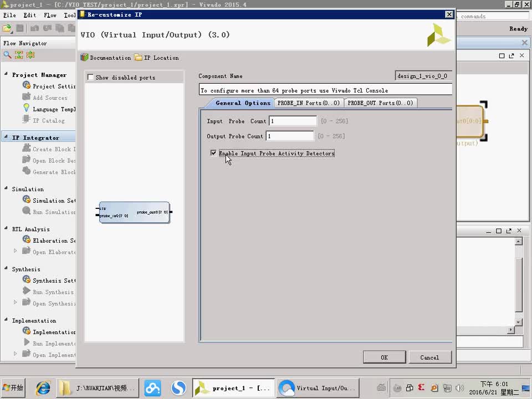Click the Component Name field

pyautogui.click(x=423, y=76)
